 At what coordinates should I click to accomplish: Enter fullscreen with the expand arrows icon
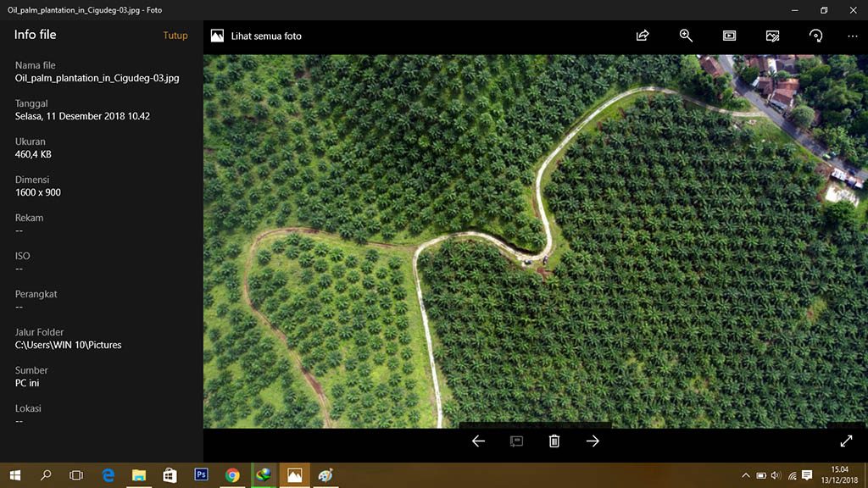click(x=846, y=441)
